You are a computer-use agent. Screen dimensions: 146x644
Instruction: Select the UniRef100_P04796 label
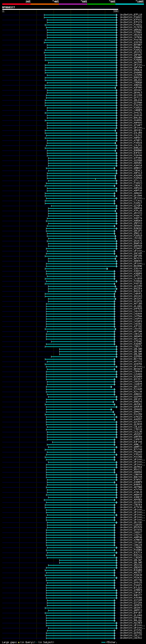pyautogui.click(x=131, y=40)
